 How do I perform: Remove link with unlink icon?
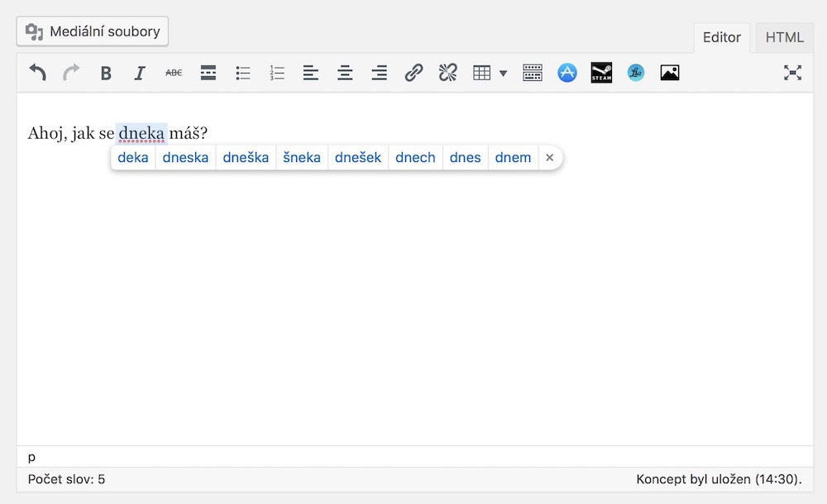pos(447,74)
